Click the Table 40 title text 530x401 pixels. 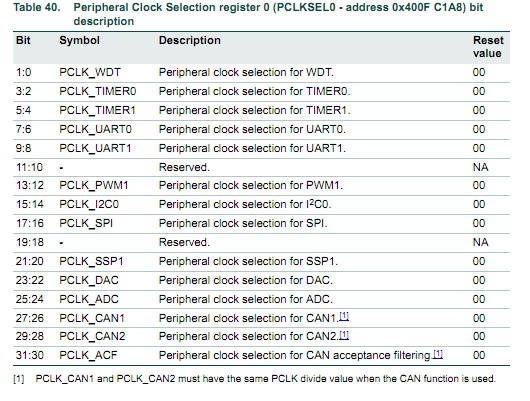click(248, 14)
